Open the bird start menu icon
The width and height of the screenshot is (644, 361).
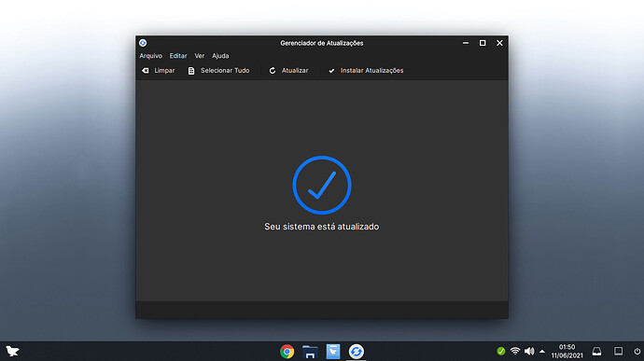coord(13,352)
